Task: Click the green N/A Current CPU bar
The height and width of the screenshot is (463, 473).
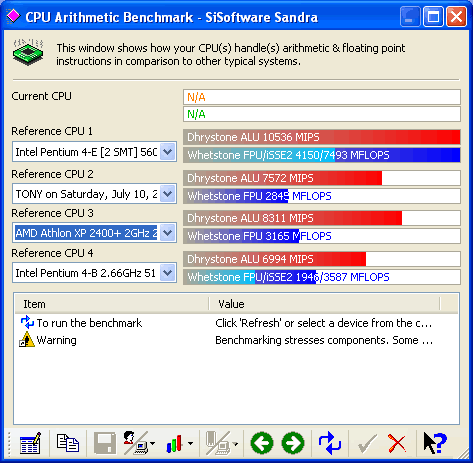Action: click(322, 114)
